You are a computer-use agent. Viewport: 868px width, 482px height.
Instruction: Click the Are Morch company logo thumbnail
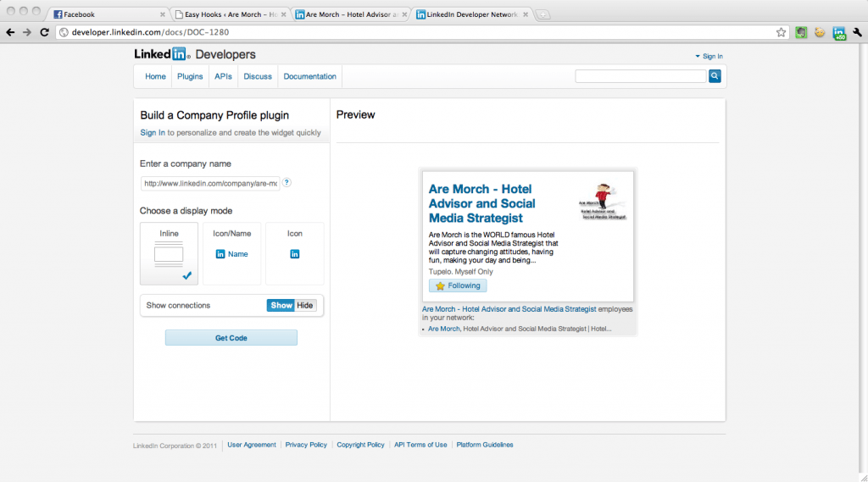(603, 202)
